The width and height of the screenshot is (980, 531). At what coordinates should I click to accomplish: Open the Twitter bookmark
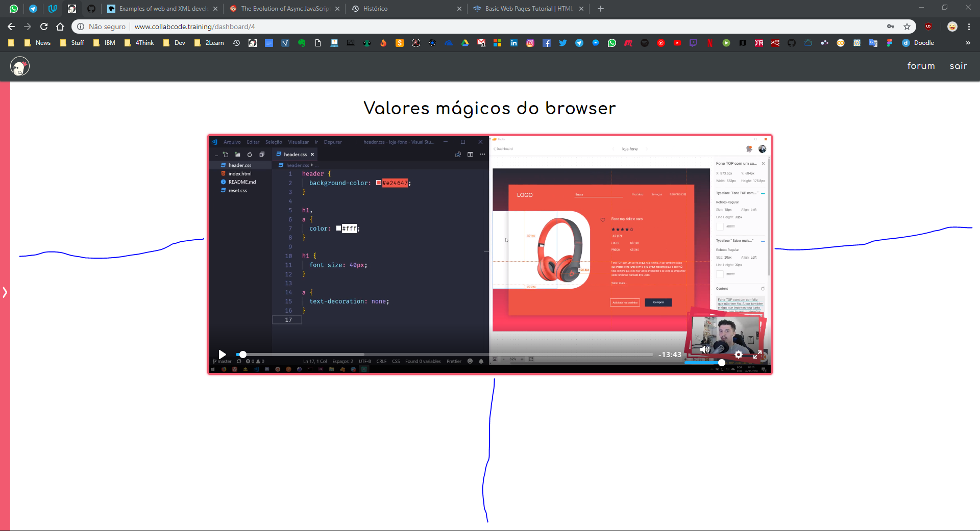[563, 43]
